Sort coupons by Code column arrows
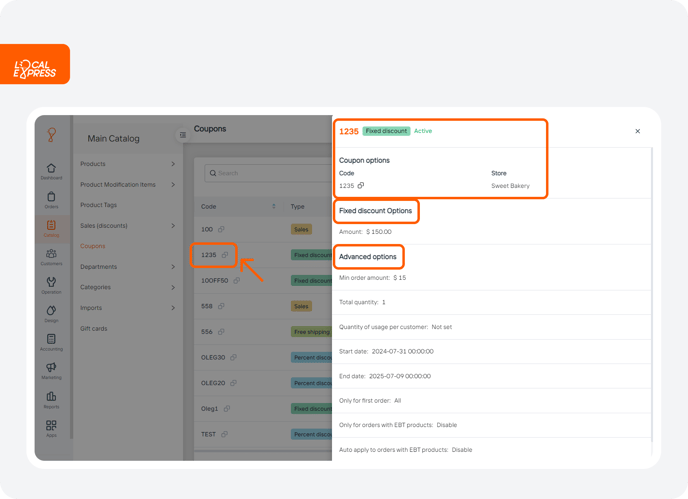Viewport: 688px width, 499px height. pos(274,206)
